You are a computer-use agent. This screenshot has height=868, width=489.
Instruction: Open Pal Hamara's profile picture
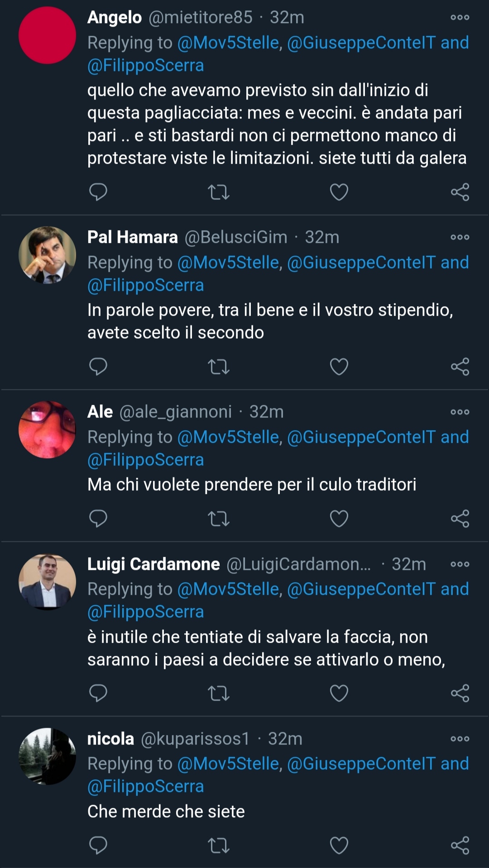[47, 255]
